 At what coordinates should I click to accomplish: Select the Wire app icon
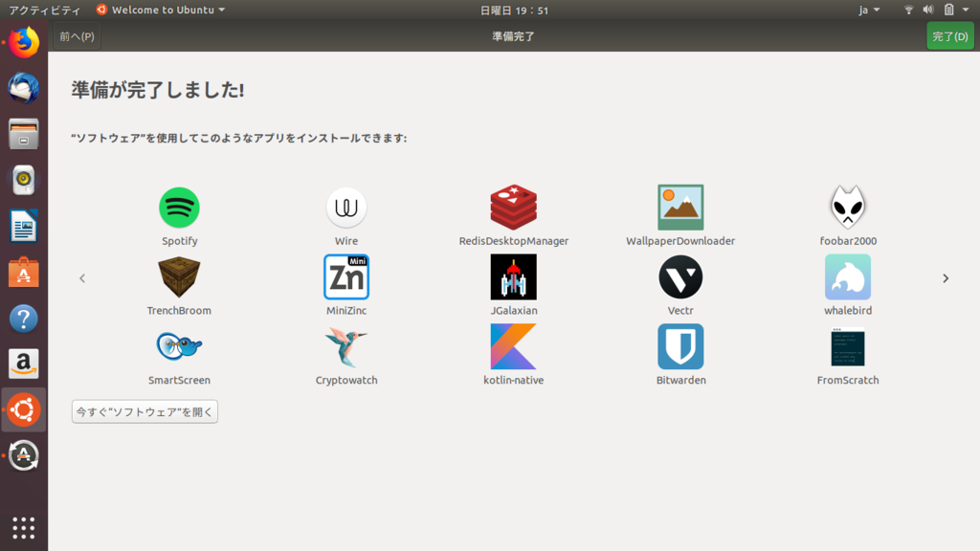tap(346, 208)
